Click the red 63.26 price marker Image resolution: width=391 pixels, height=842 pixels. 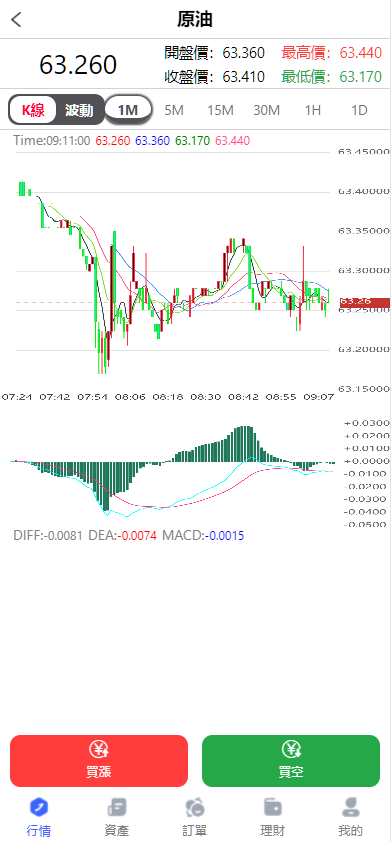365,302
